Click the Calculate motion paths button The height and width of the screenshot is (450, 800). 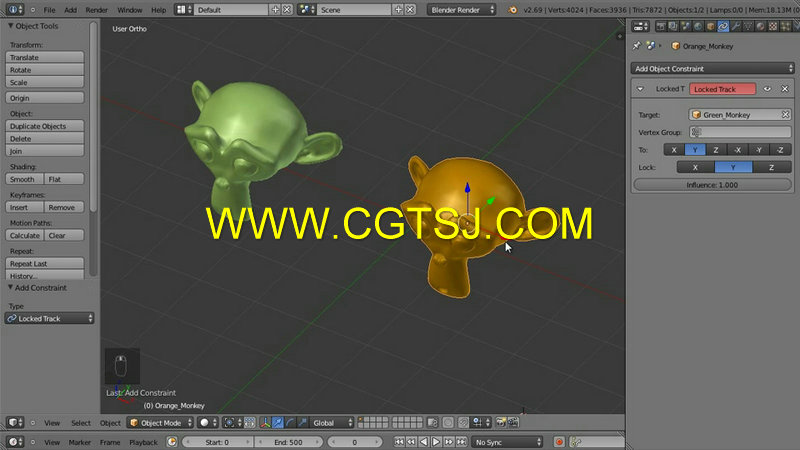[x=24, y=235]
